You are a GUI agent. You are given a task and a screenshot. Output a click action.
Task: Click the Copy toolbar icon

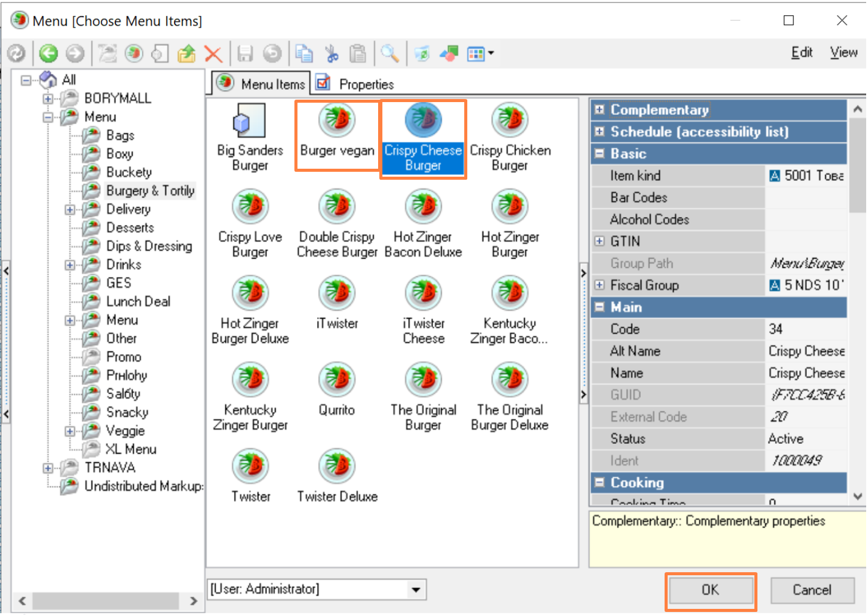[x=304, y=54]
